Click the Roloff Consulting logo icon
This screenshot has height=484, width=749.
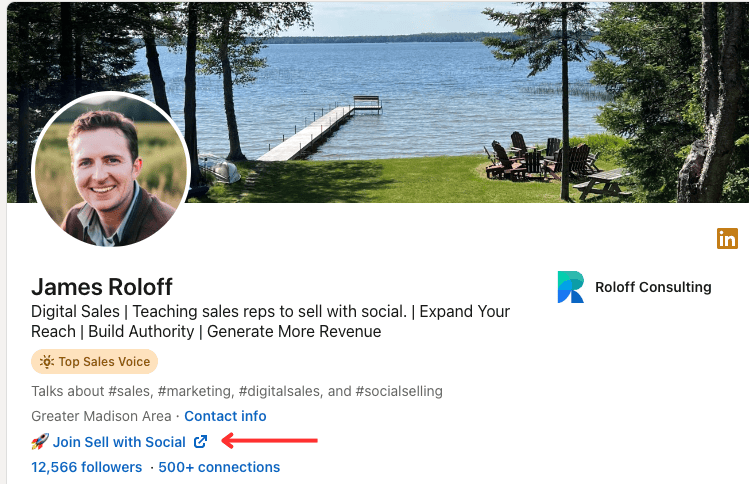click(571, 287)
